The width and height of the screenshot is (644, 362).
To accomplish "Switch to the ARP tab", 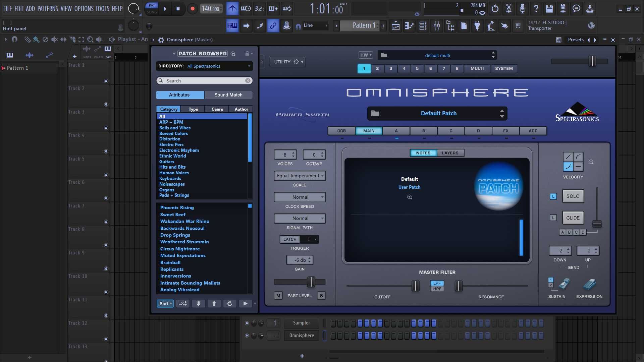I will click(533, 131).
